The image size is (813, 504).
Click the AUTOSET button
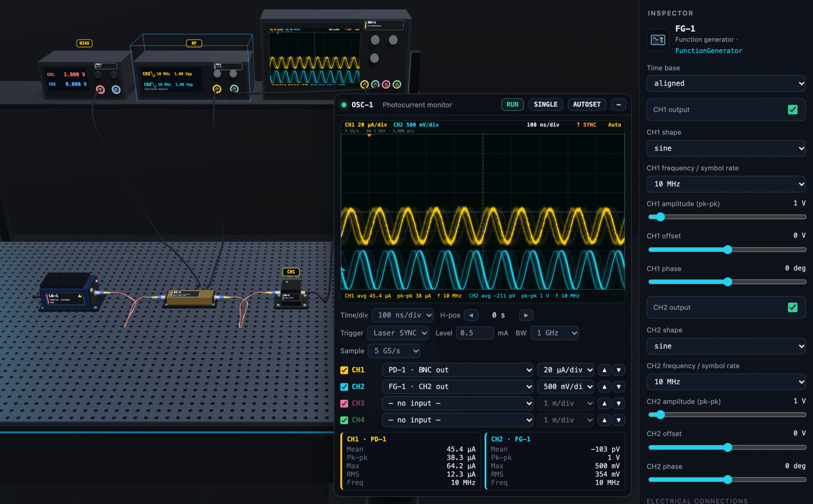tap(586, 104)
